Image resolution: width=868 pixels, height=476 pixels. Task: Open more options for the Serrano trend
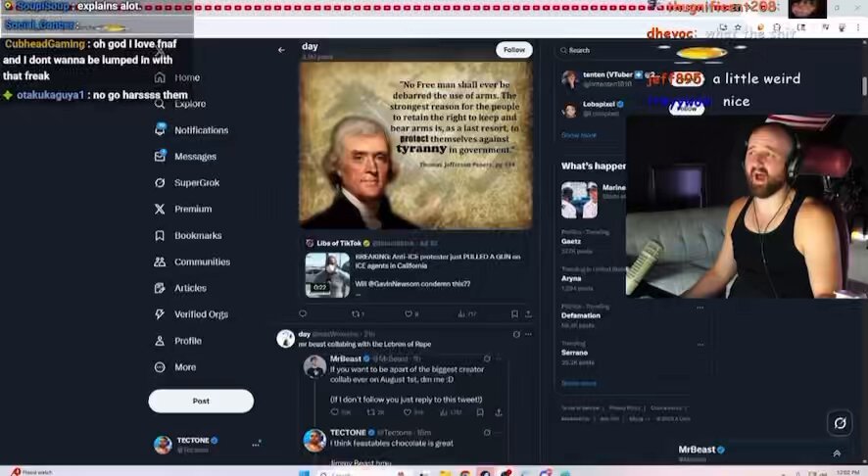(700, 345)
